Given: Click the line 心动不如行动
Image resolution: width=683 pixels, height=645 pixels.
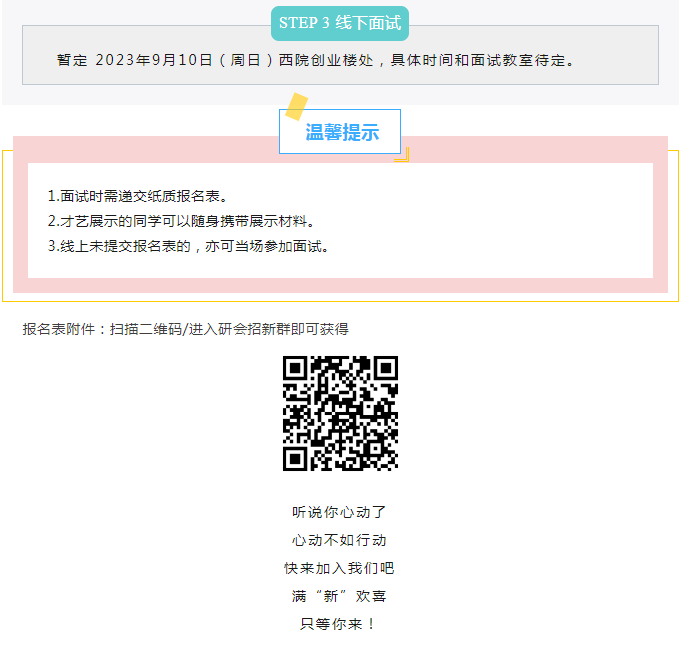Looking at the screenshot, I should [340, 540].
